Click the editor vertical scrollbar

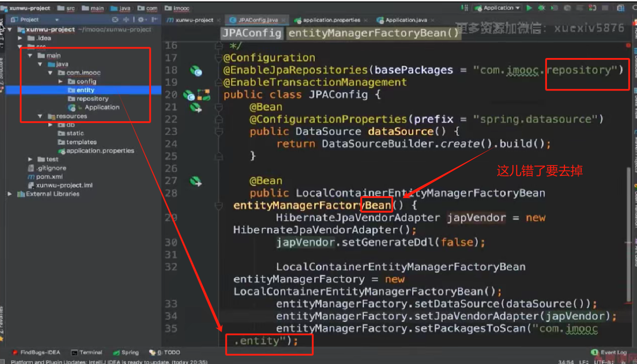pyautogui.click(x=628, y=233)
